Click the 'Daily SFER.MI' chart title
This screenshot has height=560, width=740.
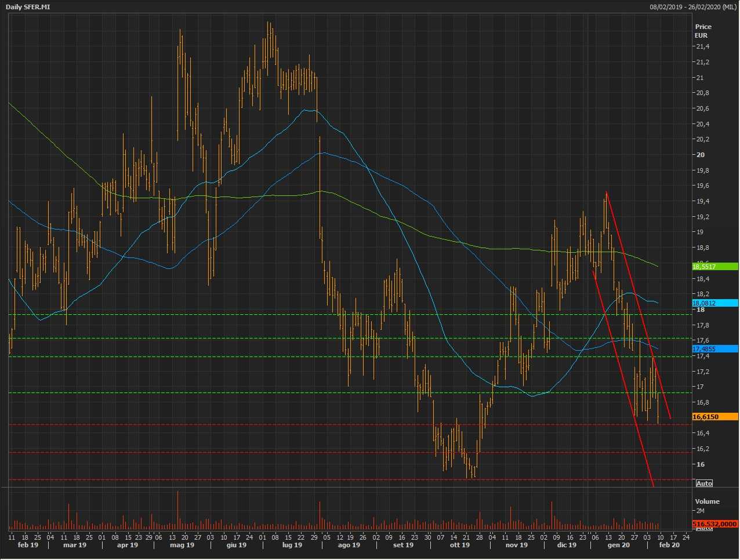click(x=28, y=6)
